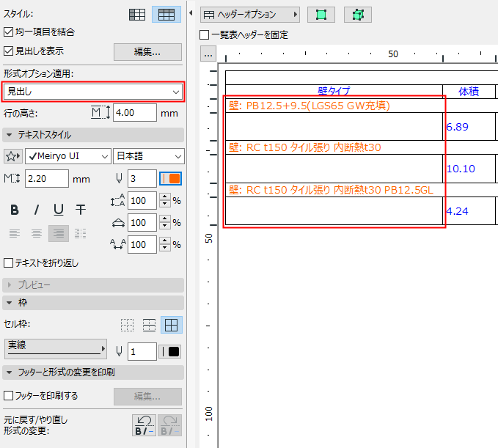
Task: Click the 体積 column header
Action: click(x=469, y=92)
